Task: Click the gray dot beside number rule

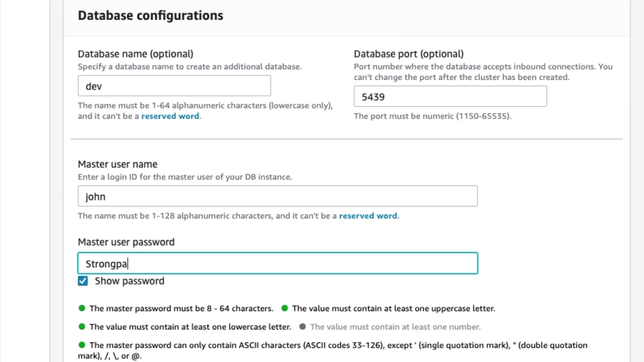Action: click(x=303, y=327)
